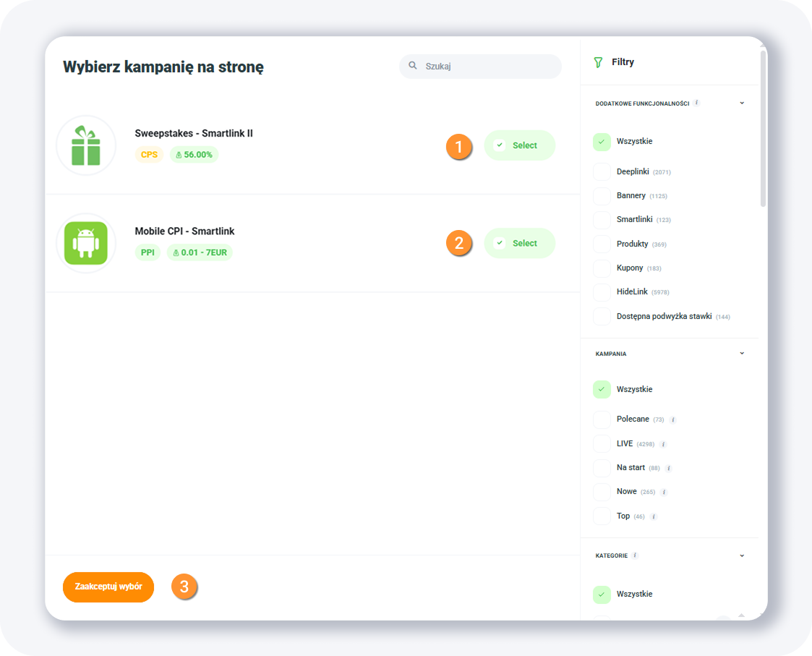Click the Mobile CPI Android robot icon
This screenshot has height=656, width=812.
pyautogui.click(x=86, y=243)
